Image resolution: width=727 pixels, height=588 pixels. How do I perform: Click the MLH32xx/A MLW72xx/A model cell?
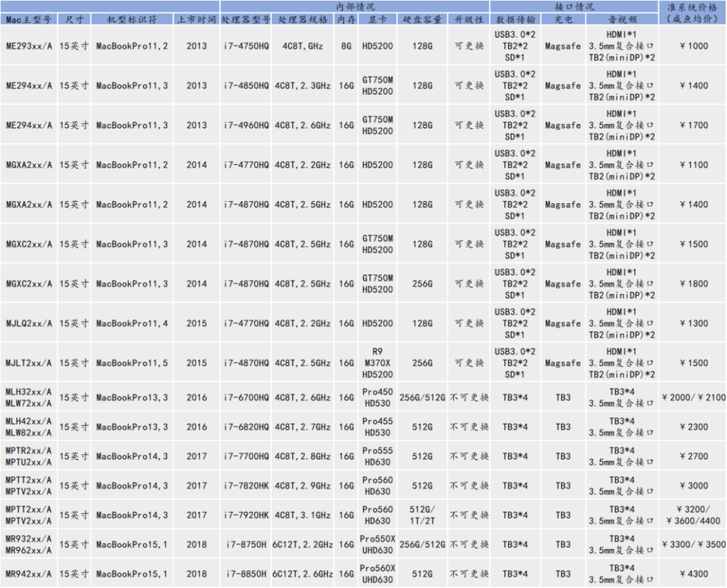click(29, 398)
